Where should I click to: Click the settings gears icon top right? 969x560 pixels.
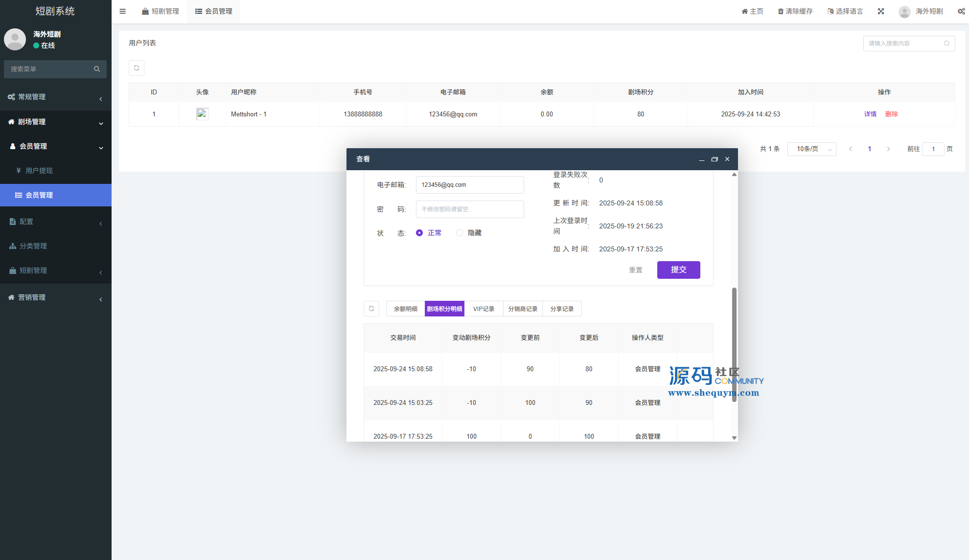tap(961, 11)
